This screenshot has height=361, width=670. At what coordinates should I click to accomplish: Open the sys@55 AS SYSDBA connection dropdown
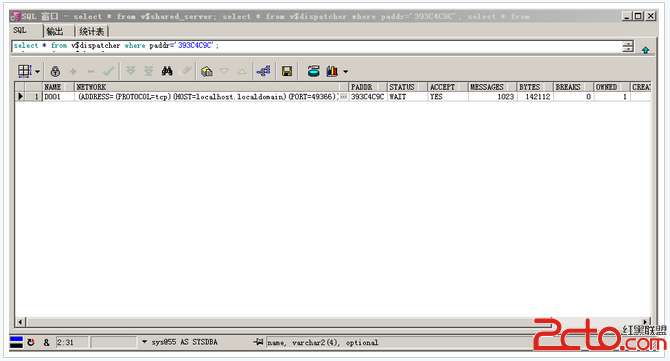pos(144,342)
